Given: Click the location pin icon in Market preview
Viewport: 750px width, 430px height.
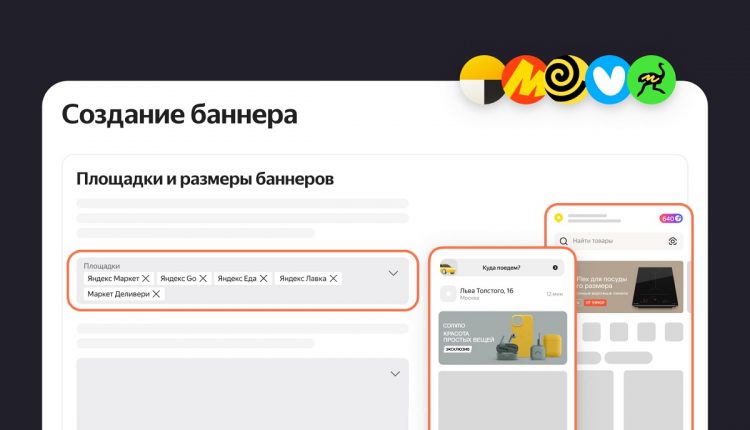Looking at the screenshot, I should [x=558, y=218].
